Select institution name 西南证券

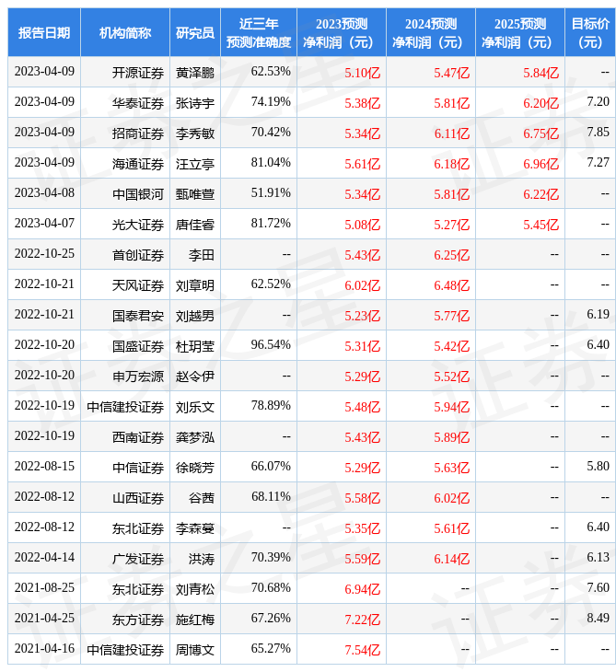pyautogui.click(x=138, y=437)
